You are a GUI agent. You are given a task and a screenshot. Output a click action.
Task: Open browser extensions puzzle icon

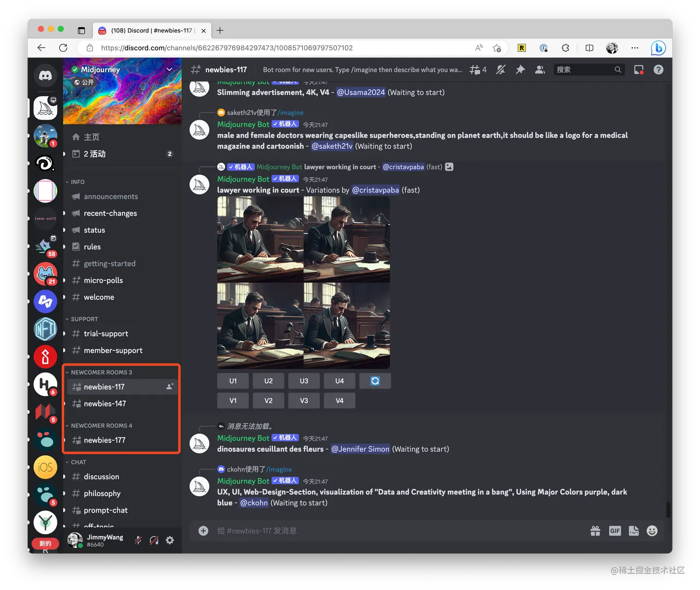click(565, 48)
